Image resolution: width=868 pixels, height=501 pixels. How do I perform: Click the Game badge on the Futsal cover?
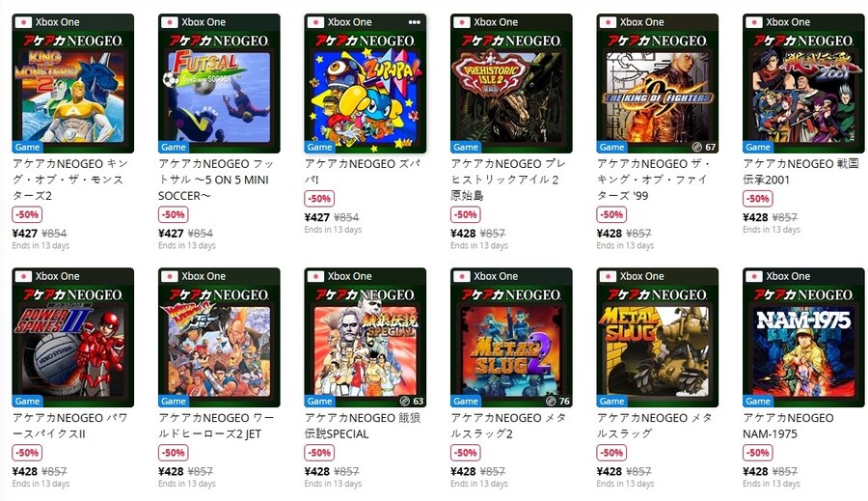point(174,147)
